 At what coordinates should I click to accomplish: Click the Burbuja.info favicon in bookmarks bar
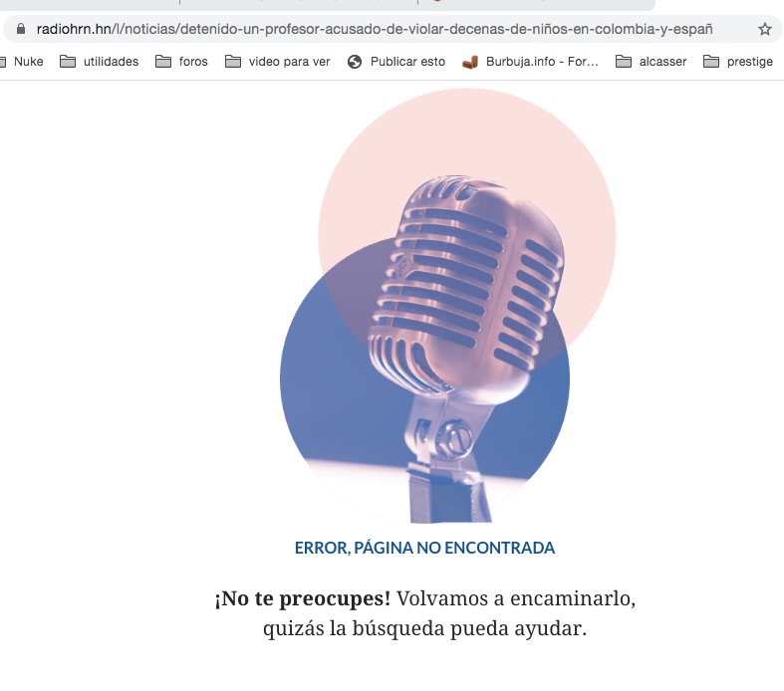[470, 62]
